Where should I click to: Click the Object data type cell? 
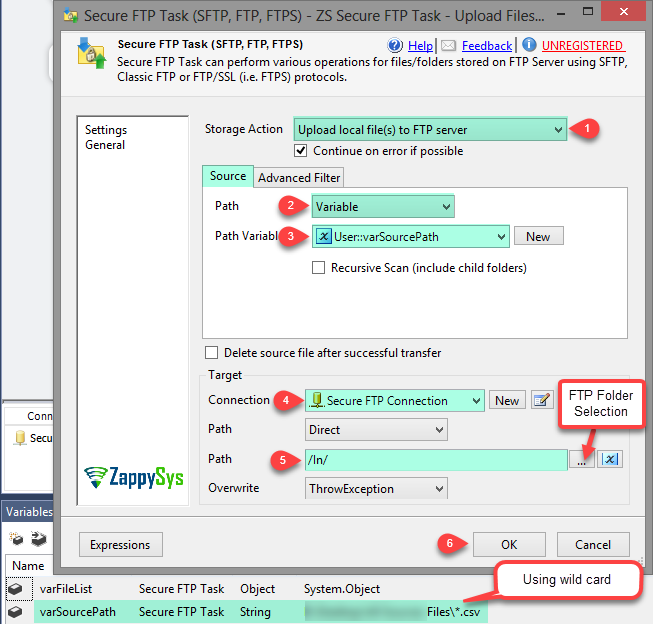pos(257,589)
